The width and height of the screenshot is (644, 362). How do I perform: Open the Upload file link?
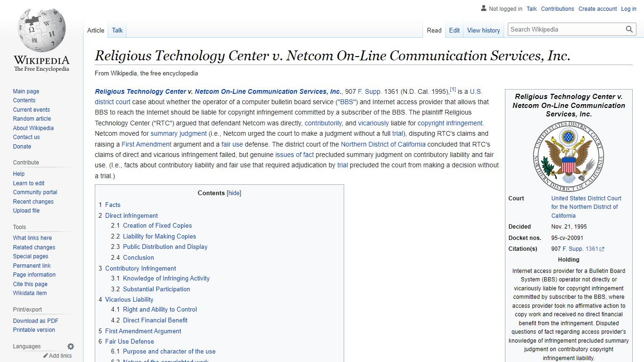(x=26, y=211)
